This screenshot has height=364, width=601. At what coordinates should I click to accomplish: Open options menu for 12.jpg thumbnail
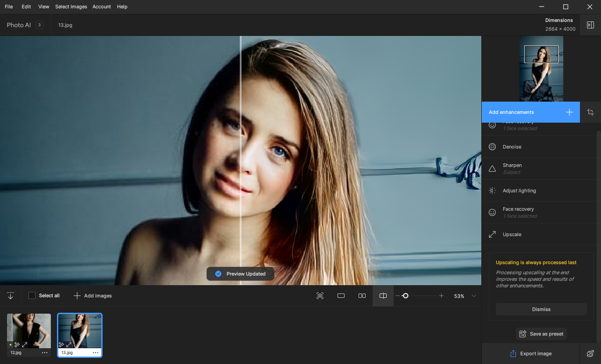45,353
